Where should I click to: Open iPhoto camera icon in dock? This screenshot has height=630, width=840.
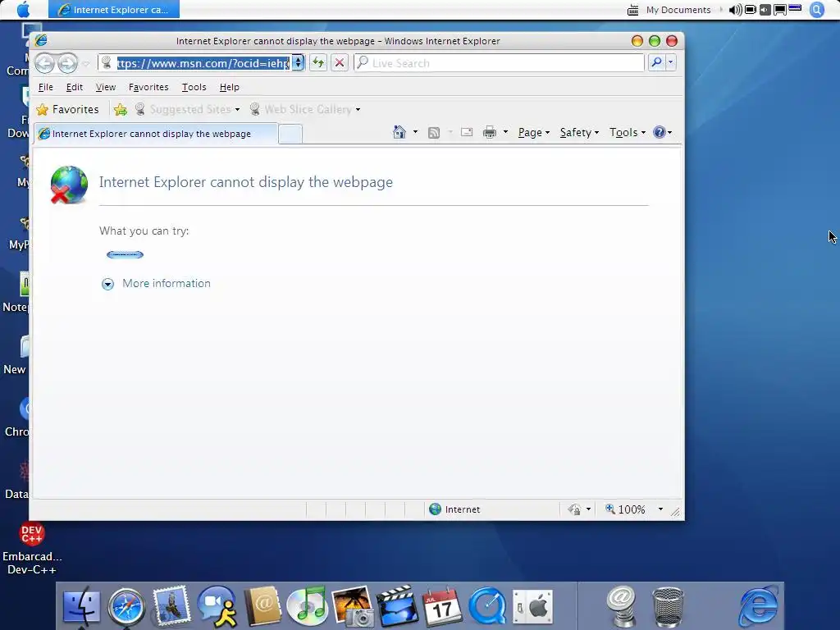pyautogui.click(x=353, y=606)
